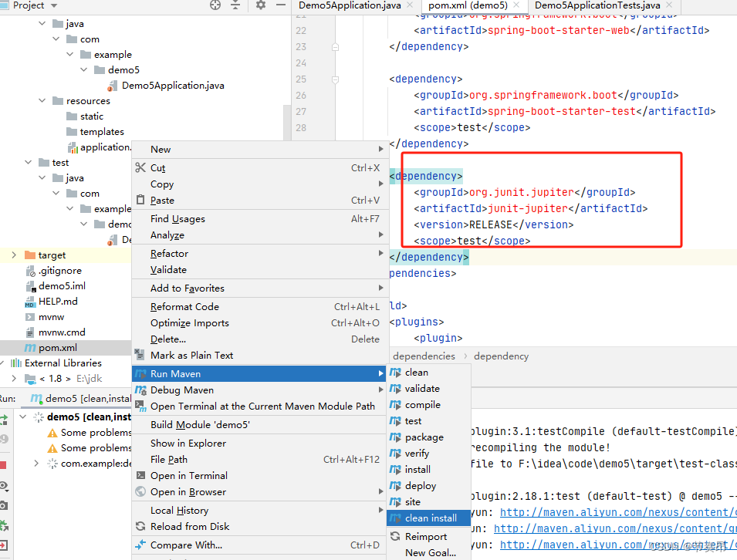Image resolution: width=737 pixels, height=560 pixels.
Task: Run Maven compile goal
Action: pyautogui.click(x=428, y=405)
